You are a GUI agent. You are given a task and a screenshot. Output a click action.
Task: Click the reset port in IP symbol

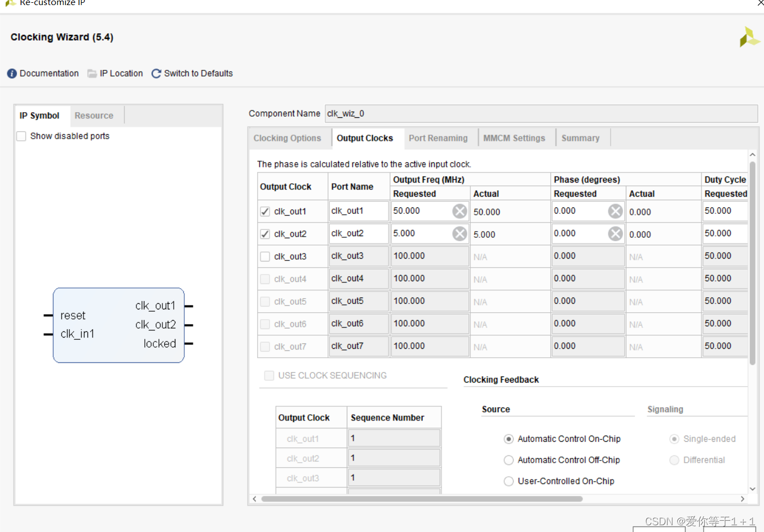click(73, 316)
